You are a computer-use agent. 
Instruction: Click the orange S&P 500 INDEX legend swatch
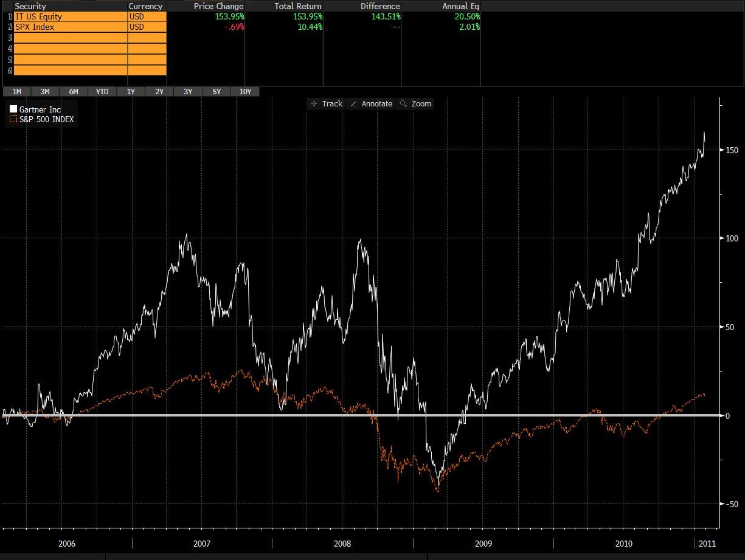point(13,120)
